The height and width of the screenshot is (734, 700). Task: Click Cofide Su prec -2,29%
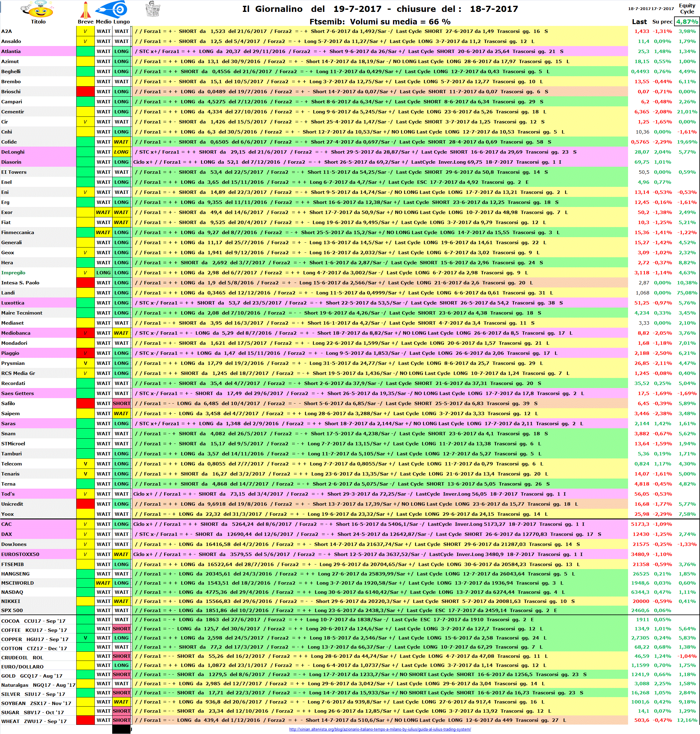tap(662, 142)
